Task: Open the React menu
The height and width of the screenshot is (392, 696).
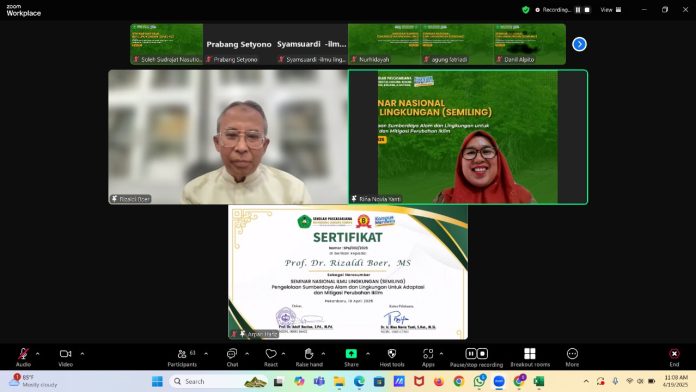Action: click(x=271, y=357)
